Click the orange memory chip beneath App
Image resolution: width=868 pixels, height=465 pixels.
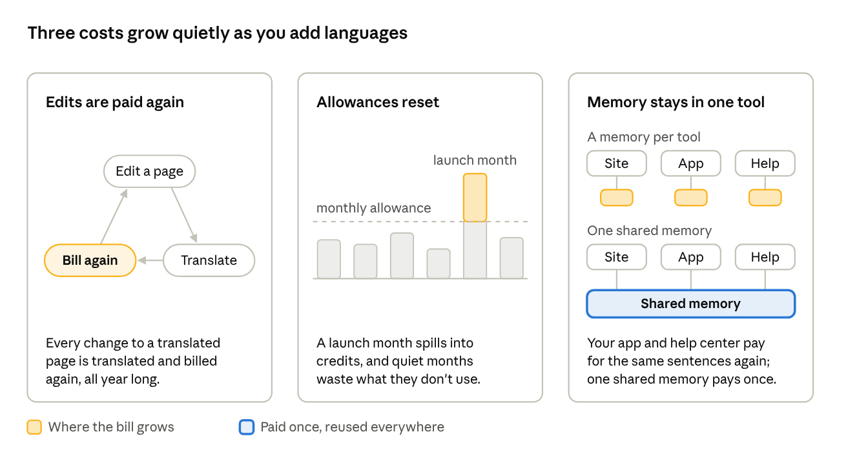691,198
